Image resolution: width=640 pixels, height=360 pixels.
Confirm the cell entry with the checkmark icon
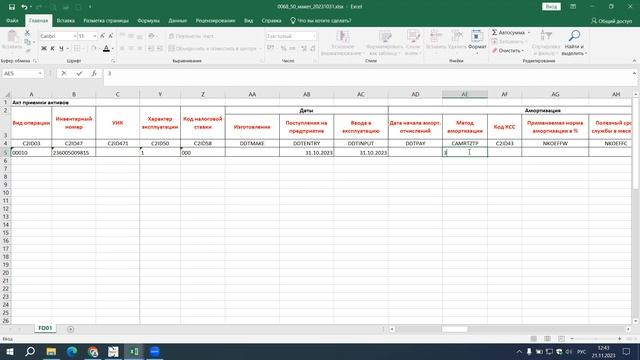tap(79, 73)
